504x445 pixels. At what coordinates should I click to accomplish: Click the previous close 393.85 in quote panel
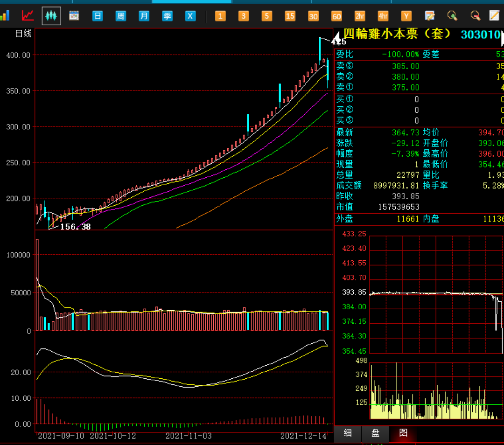tap(406, 196)
